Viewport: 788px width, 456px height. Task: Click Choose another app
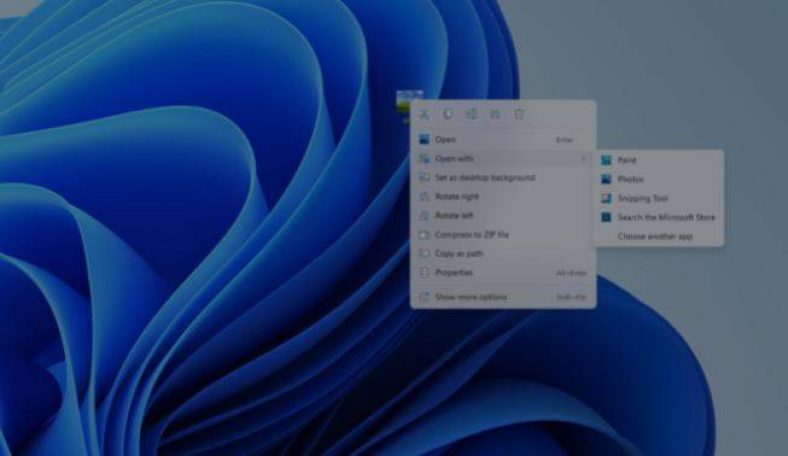click(659, 236)
